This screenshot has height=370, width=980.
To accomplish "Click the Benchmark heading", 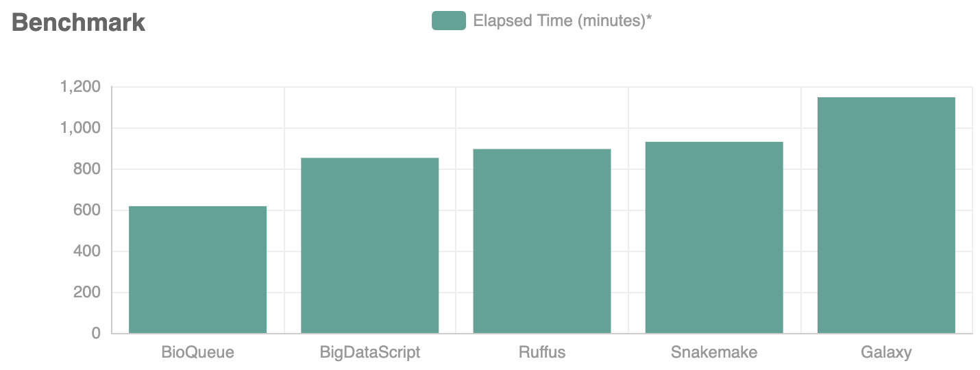I will (79, 22).
